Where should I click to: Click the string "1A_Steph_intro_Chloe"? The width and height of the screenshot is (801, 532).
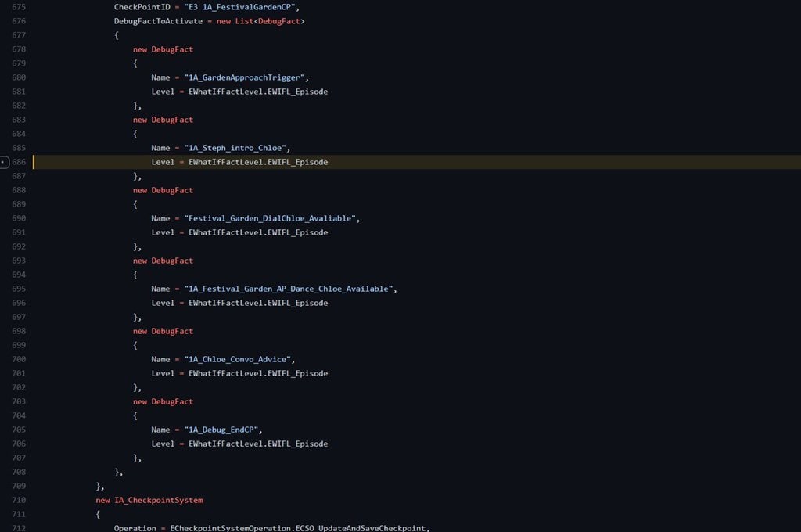click(235, 148)
